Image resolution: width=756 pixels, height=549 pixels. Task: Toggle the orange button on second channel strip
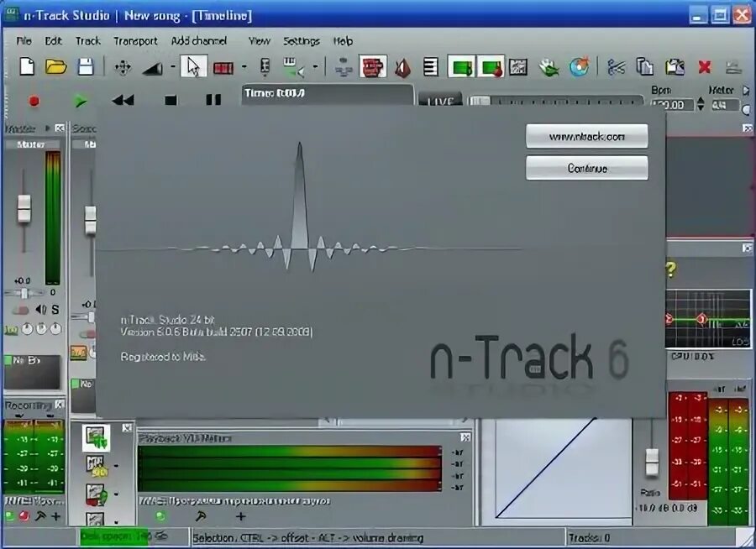[78, 353]
